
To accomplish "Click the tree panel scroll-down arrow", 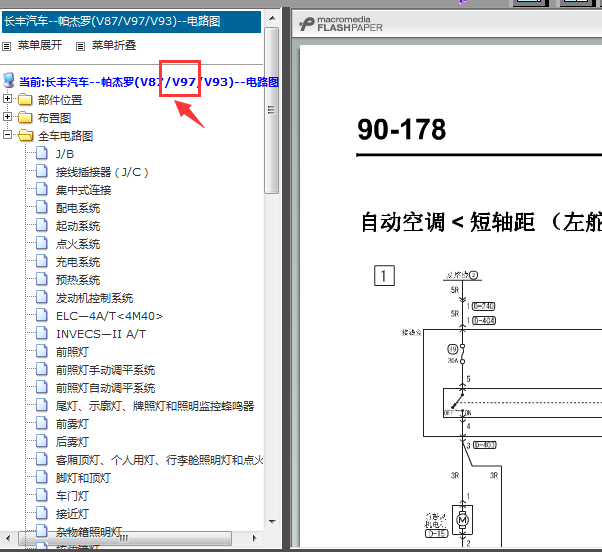I will coord(272,522).
